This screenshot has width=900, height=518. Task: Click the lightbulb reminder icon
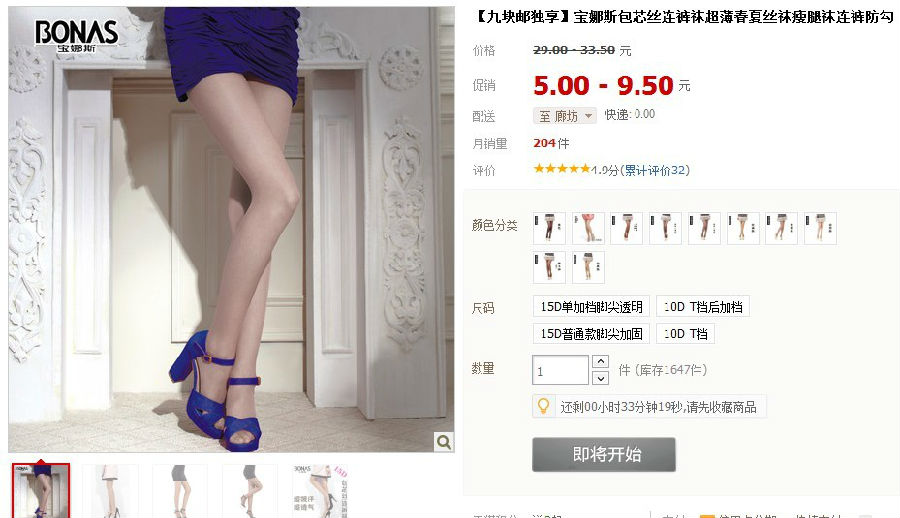[x=543, y=406]
